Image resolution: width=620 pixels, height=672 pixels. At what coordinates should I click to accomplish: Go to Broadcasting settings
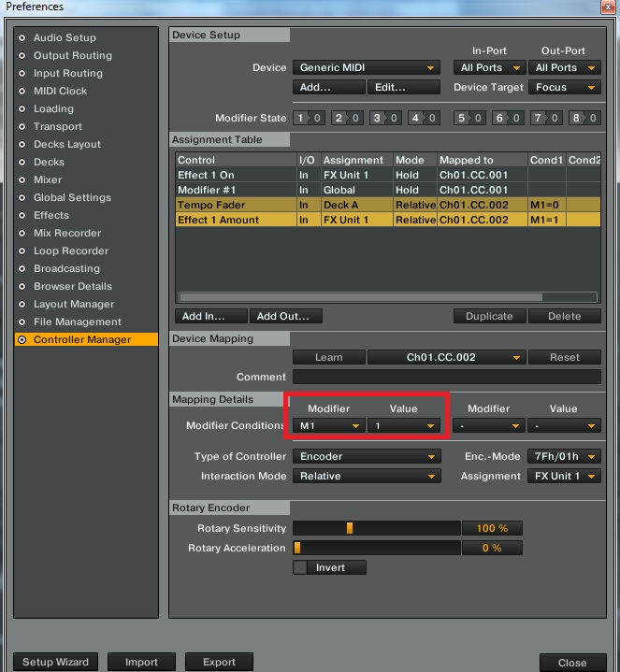[66, 269]
